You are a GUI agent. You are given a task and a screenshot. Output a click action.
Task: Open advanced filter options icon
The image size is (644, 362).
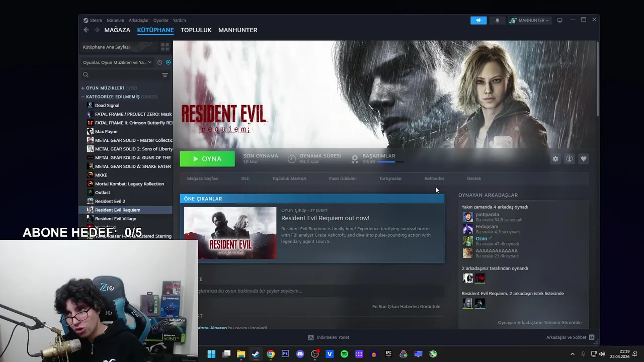(x=165, y=75)
